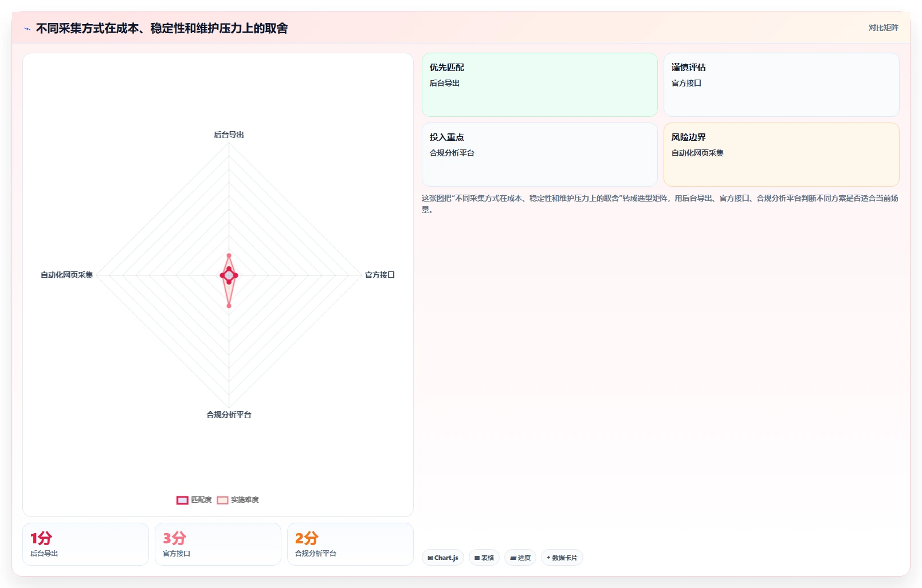Viewport: 922px width, 588px height.
Task: Click the description paragraph starting 这张图把
Action: pos(660,204)
